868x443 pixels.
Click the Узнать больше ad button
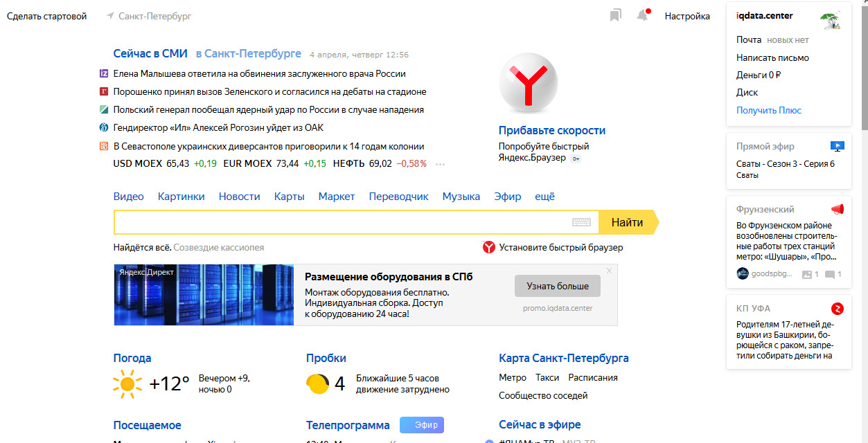(558, 286)
